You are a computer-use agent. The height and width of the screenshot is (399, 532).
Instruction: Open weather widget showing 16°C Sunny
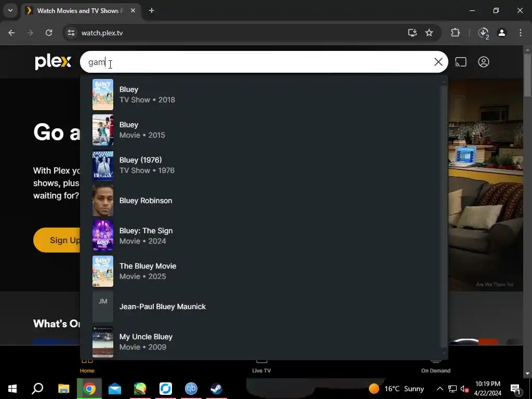click(396, 389)
